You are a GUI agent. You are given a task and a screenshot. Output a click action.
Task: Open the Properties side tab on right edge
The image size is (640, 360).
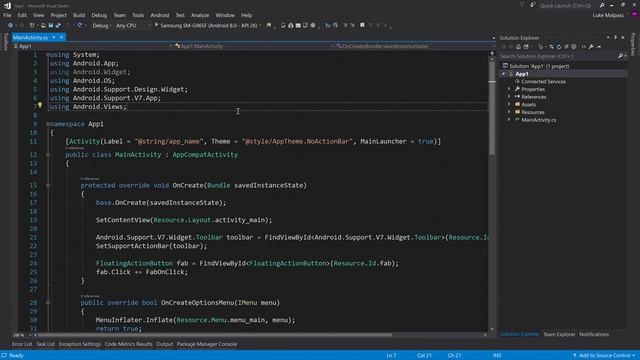633,44
